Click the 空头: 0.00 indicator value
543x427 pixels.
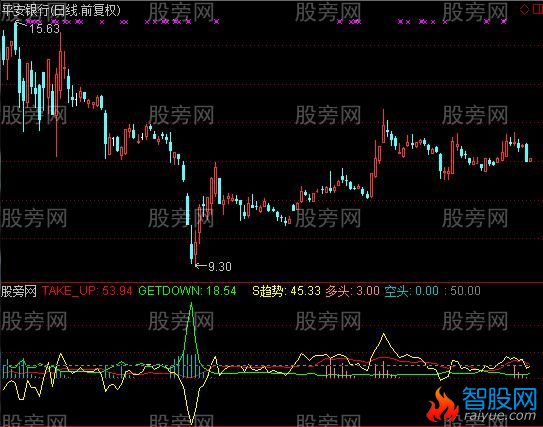(411, 291)
